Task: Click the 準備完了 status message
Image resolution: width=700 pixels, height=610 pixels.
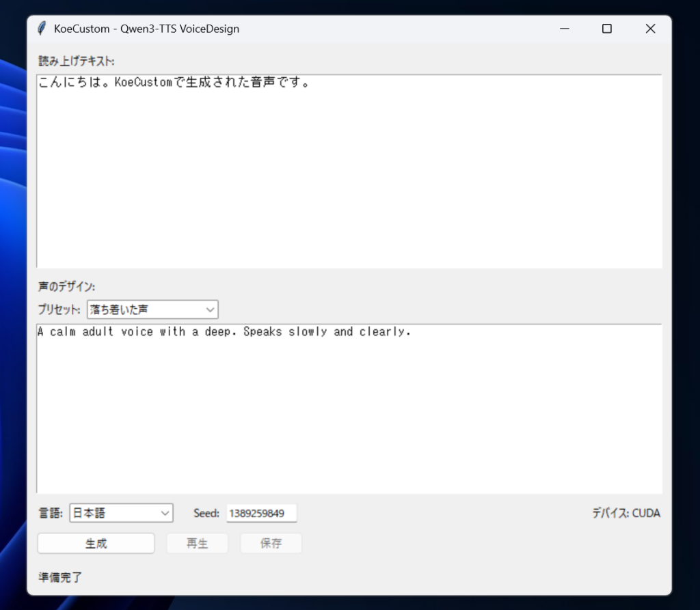Action: pyautogui.click(x=60, y=577)
